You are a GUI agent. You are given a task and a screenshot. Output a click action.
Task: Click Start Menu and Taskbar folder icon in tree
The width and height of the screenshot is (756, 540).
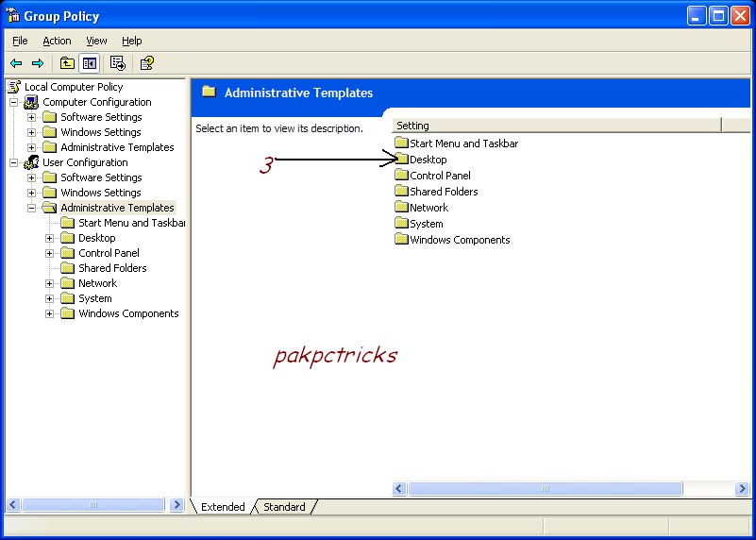[68, 223]
